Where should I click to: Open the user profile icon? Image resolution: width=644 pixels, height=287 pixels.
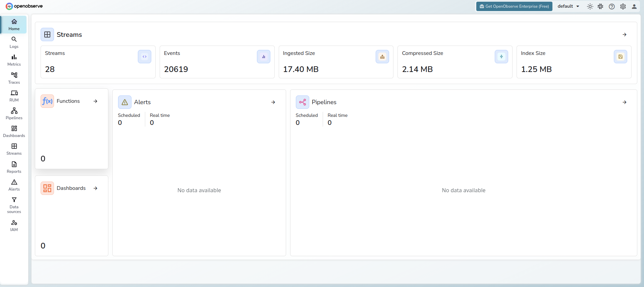tap(634, 6)
